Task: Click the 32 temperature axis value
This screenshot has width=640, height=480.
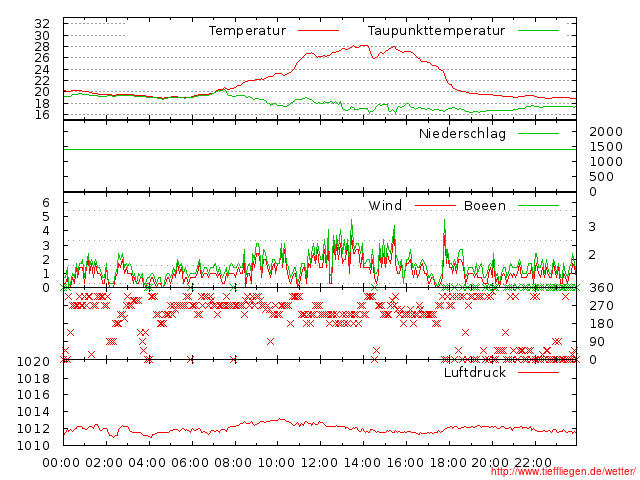Action: pyautogui.click(x=42, y=23)
